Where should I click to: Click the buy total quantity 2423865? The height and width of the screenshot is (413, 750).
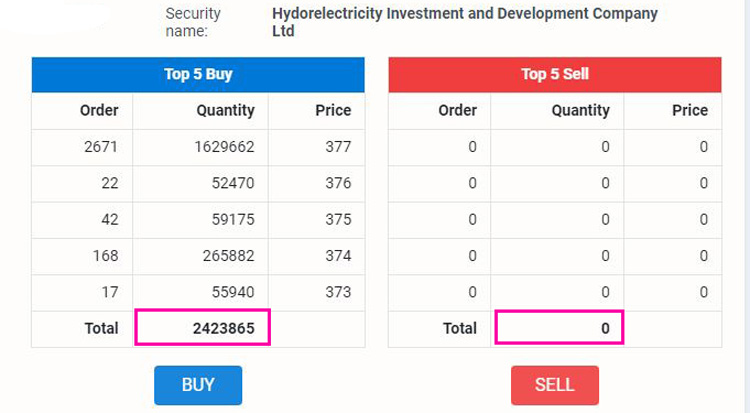[202, 328]
